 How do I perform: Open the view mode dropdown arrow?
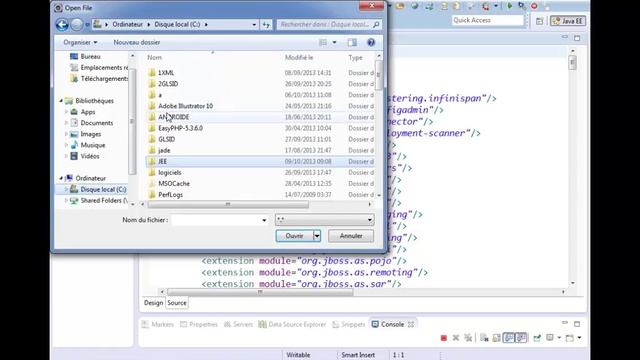[x=334, y=42]
